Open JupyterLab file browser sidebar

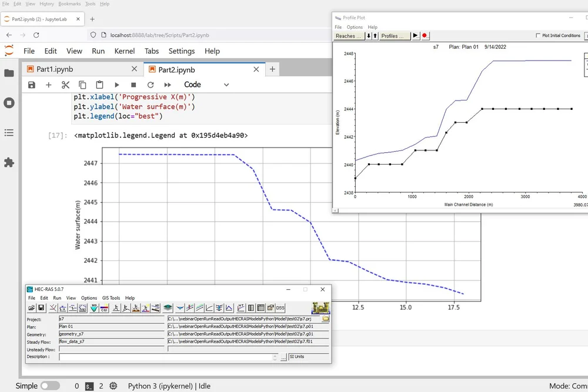coord(9,73)
